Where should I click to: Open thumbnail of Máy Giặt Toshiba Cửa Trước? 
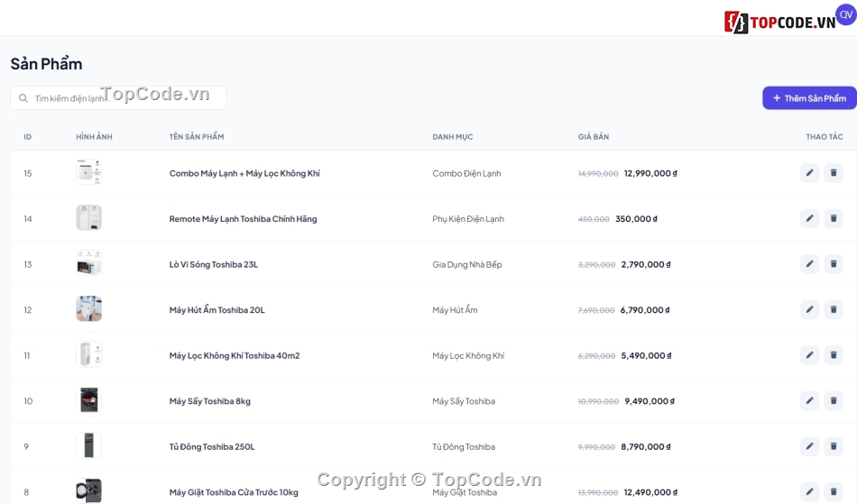(x=88, y=490)
